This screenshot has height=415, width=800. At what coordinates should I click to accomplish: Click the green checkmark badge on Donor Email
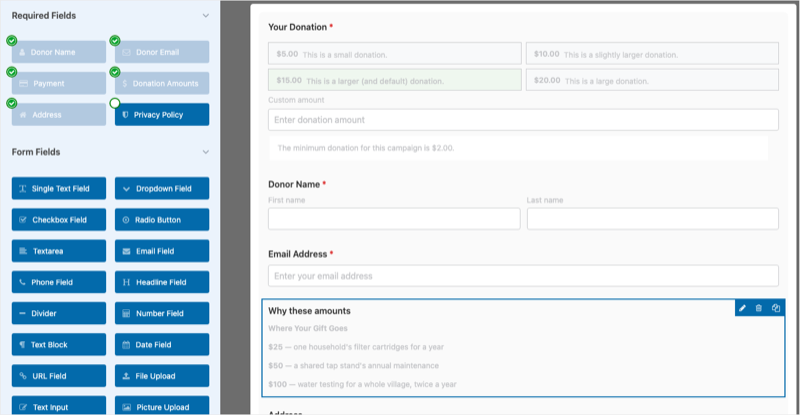[115, 41]
